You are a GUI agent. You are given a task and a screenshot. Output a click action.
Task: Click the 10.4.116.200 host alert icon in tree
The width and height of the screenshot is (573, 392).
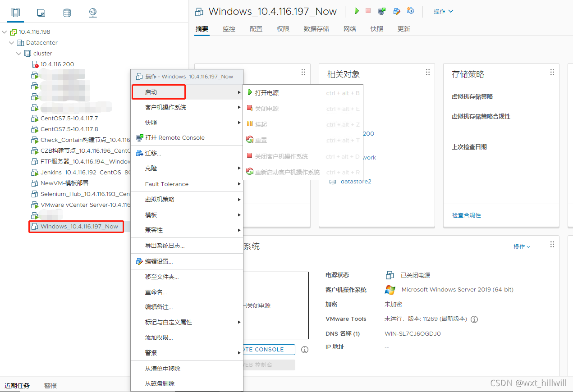point(36,64)
